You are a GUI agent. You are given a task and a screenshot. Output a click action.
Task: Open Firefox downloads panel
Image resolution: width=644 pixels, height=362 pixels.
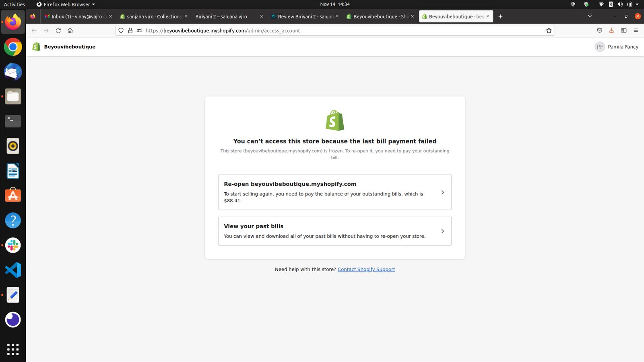(611, 31)
